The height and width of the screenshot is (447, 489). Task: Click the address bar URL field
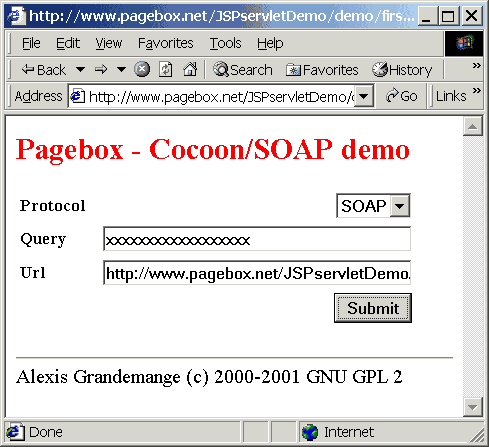pyautogui.click(x=221, y=97)
